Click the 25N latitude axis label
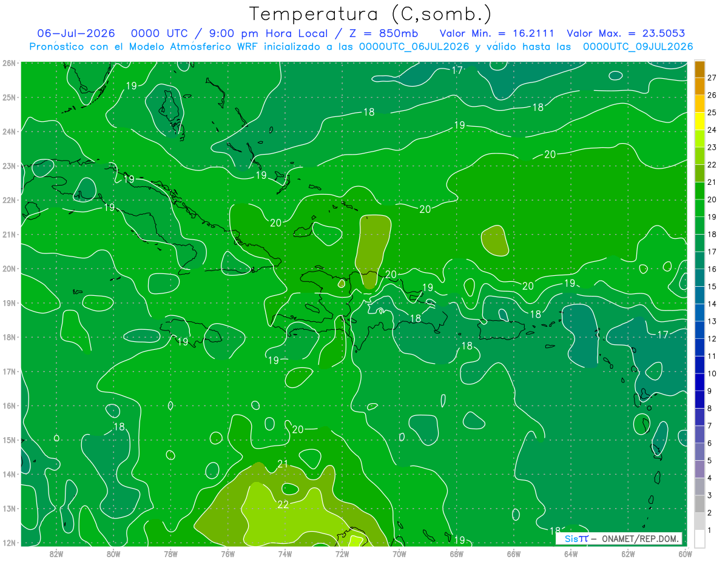This screenshot has width=728, height=562. [x=9, y=97]
